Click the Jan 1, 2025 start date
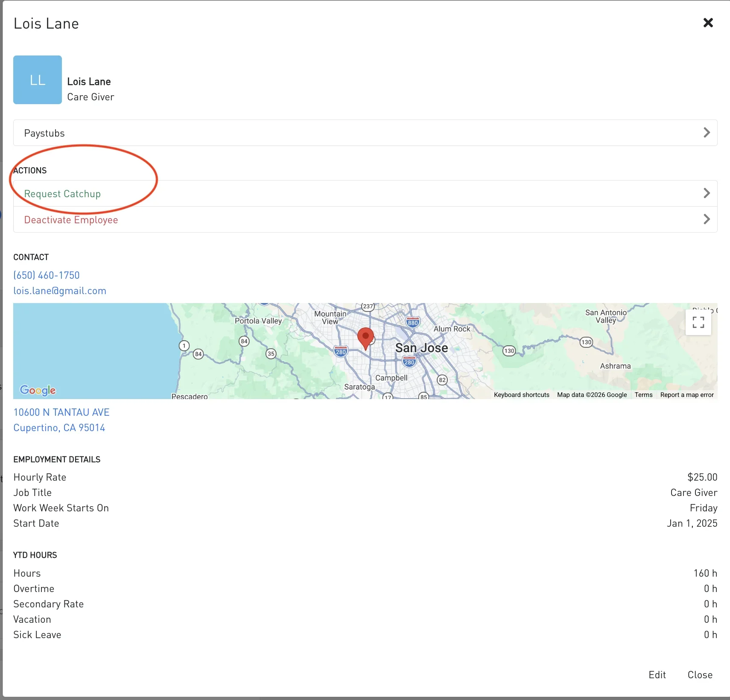Image resolution: width=730 pixels, height=700 pixels. coord(692,523)
